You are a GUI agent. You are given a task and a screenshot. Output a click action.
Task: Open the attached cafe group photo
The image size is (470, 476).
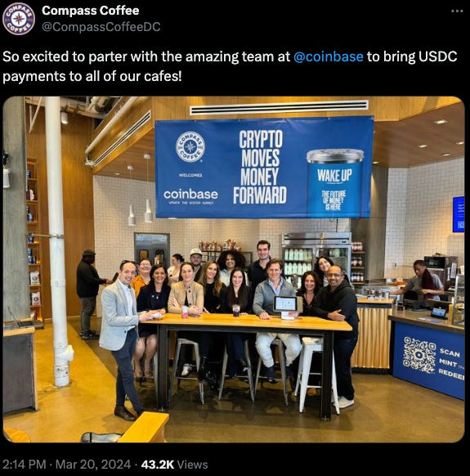click(x=234, y=269)
